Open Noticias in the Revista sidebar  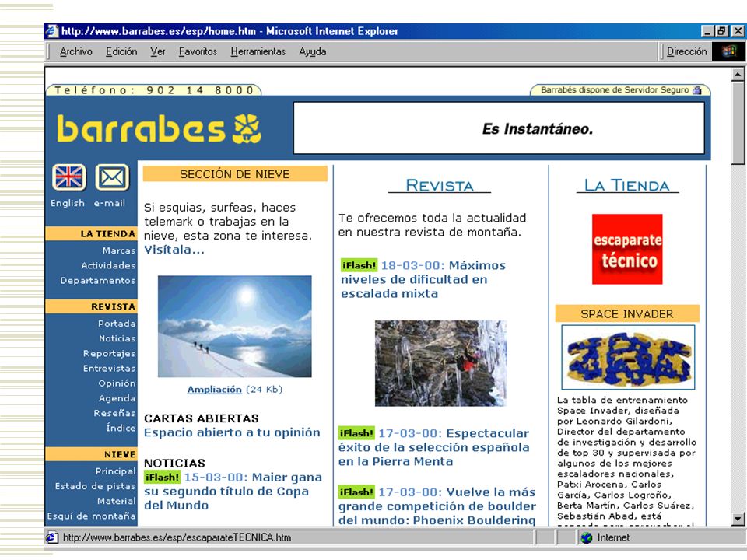click(x=117, y=338)
